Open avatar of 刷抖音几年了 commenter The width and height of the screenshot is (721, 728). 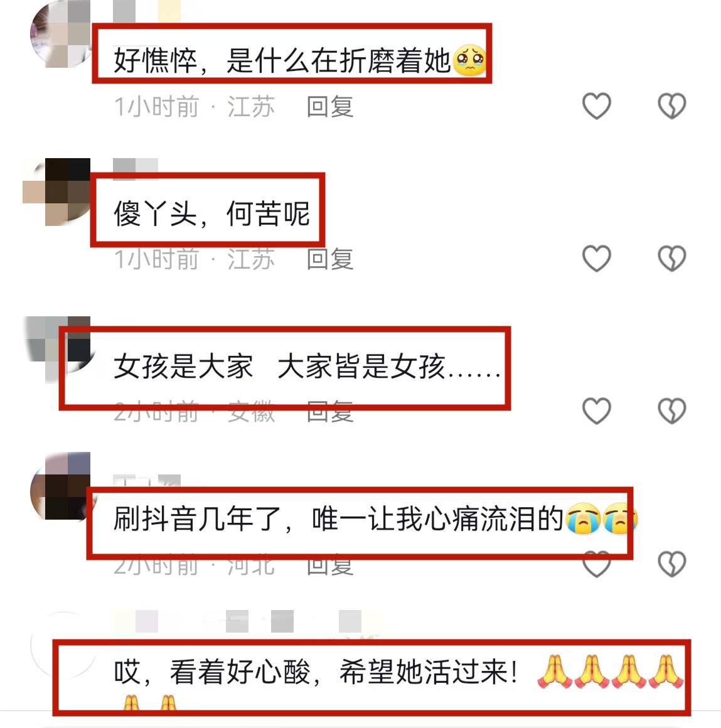(61, 486)
